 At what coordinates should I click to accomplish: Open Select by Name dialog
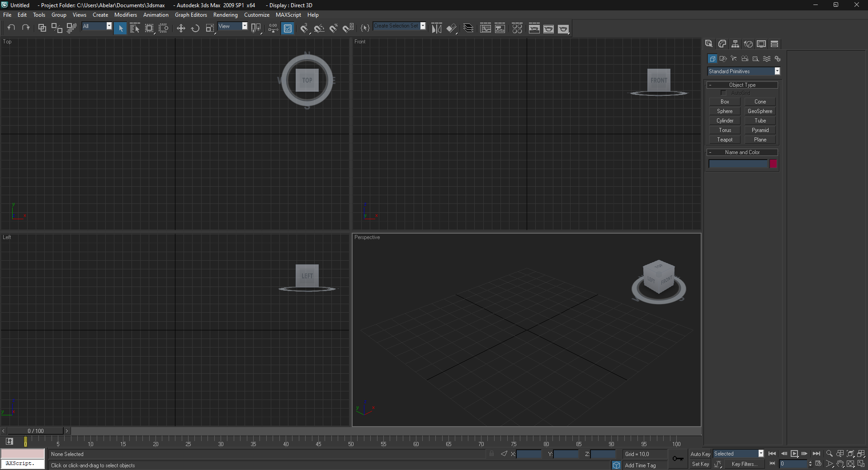[135, 28]
